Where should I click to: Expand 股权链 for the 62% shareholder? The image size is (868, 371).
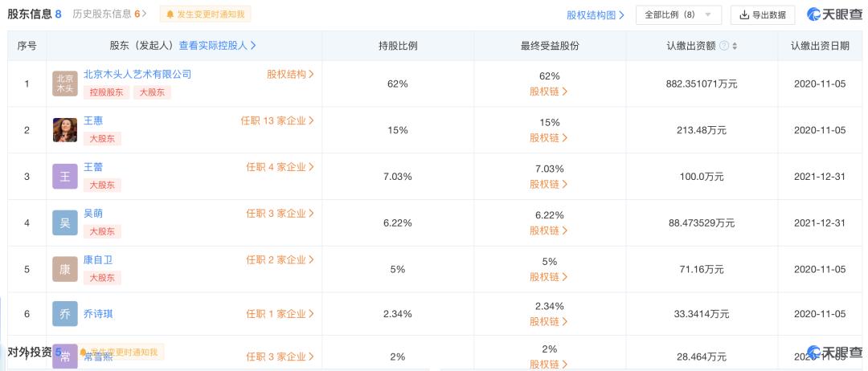click(549, 92)
